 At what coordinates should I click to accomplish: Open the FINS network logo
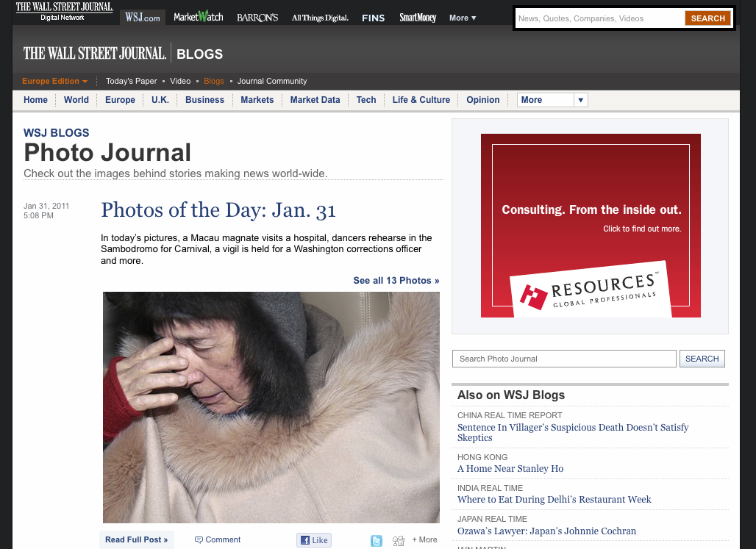373,18
